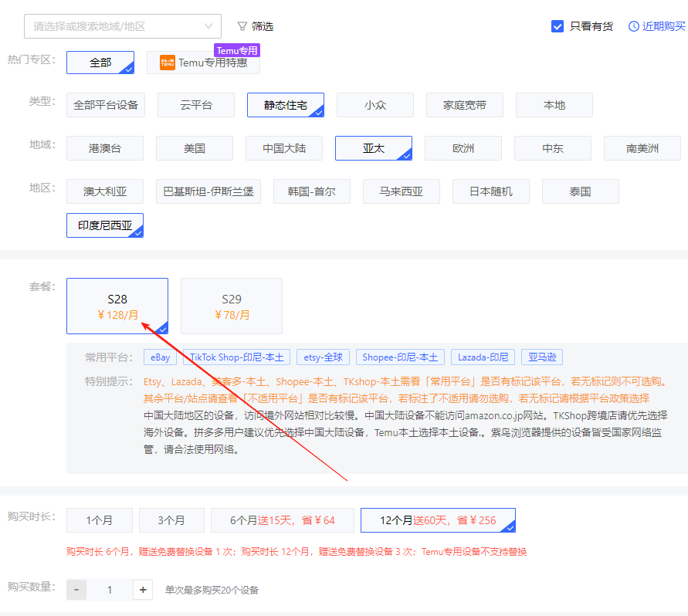This screenshot has width=688, height=616.
Task: Select 美国 region
Action: pos(195,148)
